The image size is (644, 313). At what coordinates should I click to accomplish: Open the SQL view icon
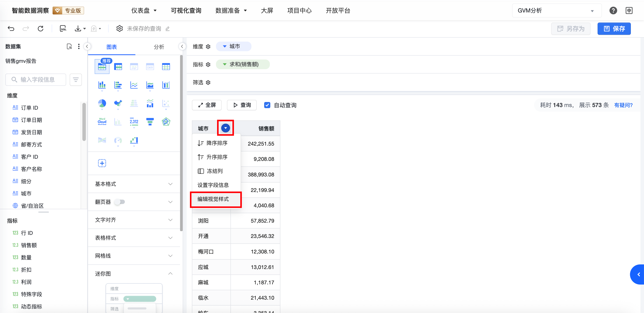[x=63, y=28]
